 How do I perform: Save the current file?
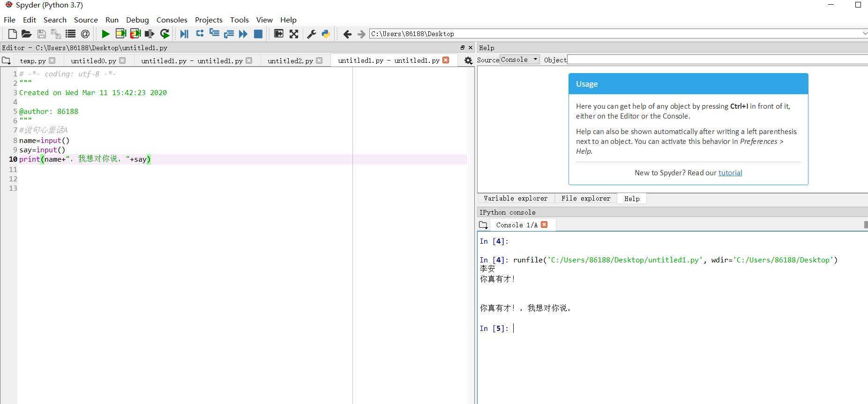point(41,34)
